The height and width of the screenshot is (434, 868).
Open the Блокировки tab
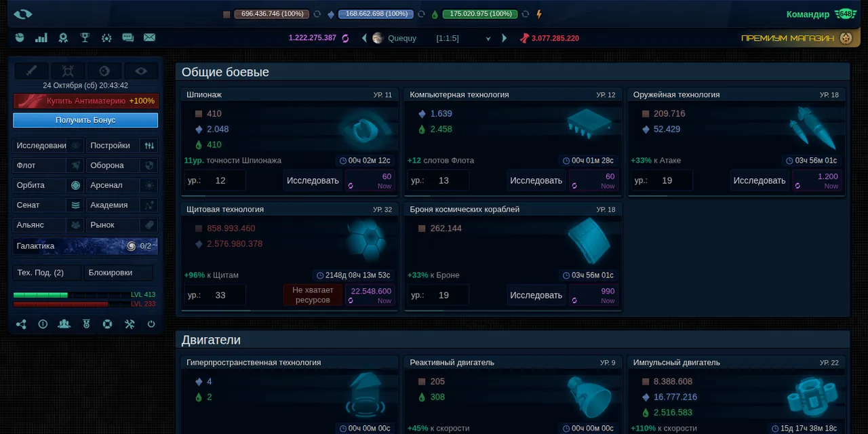coord(118,273)
